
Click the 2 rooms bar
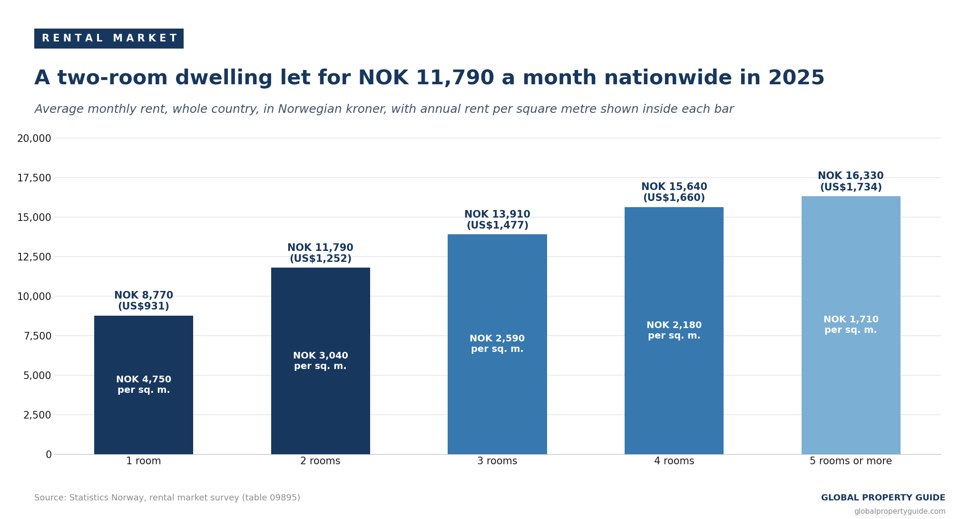pyautogui.click(x=321, y=361)
